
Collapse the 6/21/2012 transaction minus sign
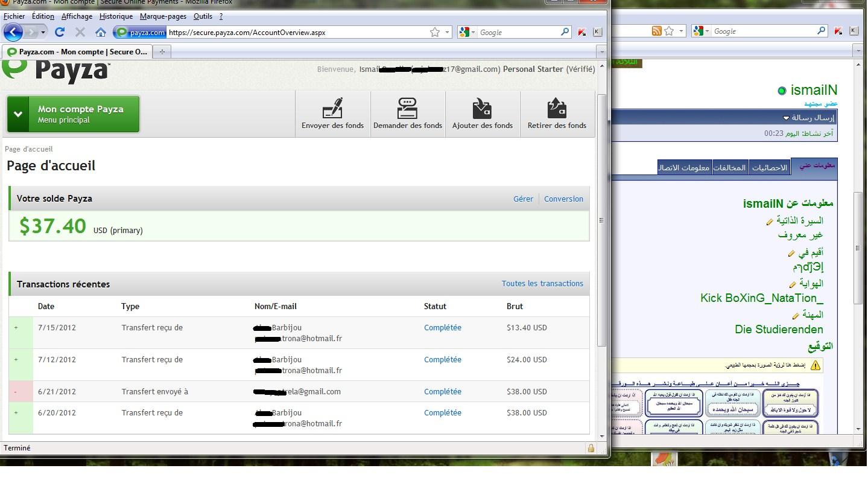[x=16, y=392]
